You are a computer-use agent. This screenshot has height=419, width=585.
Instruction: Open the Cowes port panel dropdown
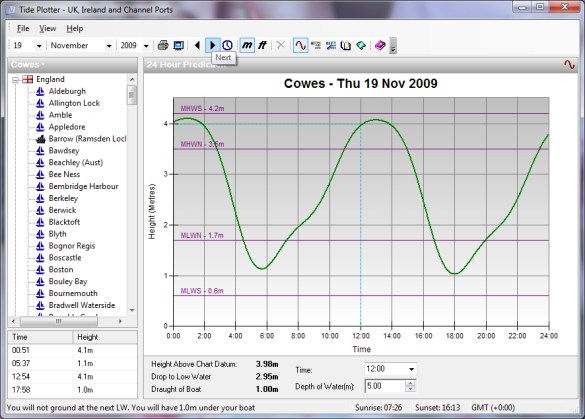(28, 65)
